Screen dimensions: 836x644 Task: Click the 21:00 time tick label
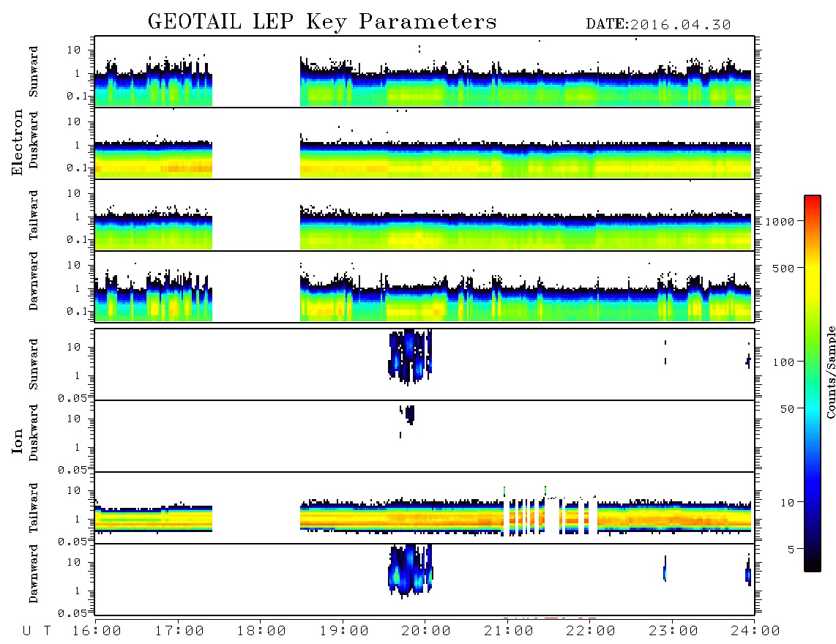[509, 632]
